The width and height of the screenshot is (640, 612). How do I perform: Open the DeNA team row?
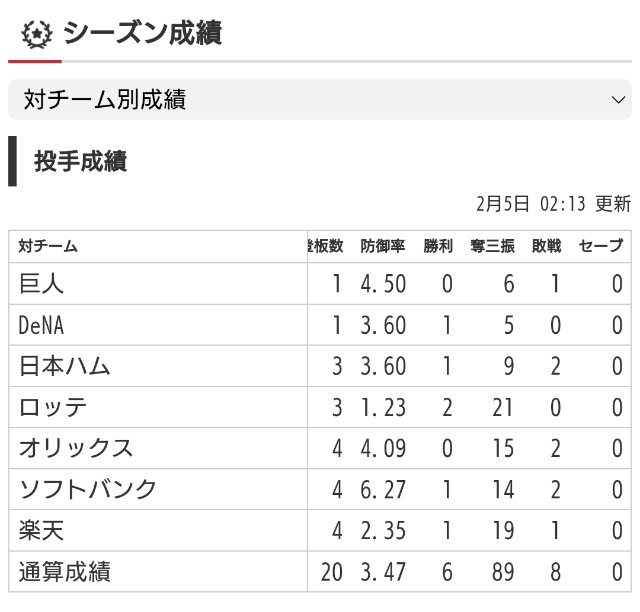320,325
